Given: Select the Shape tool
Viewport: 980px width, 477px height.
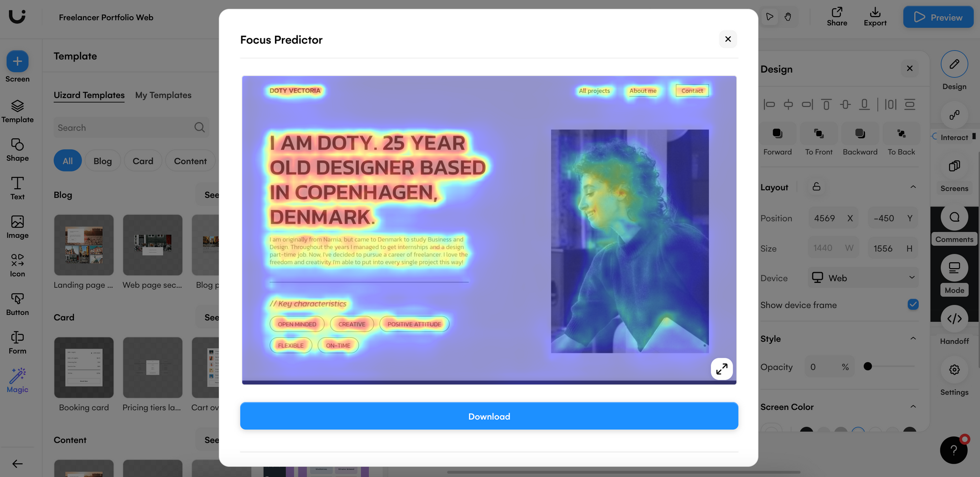Looking at the screenshot, I should coord(17,150).
